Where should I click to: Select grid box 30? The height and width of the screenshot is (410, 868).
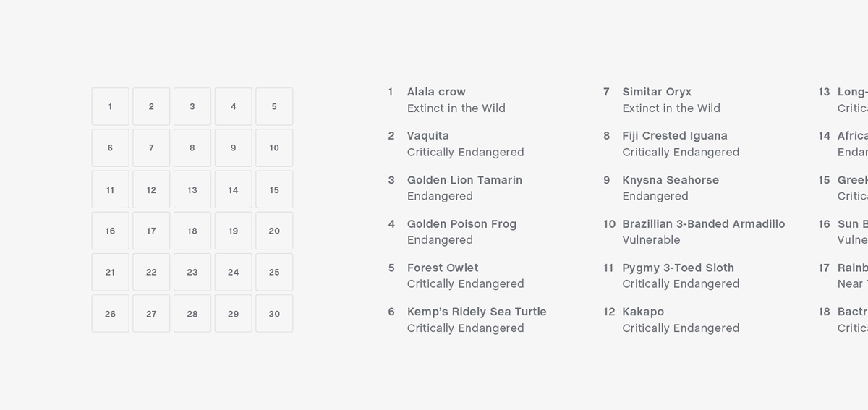coord(274,313)
